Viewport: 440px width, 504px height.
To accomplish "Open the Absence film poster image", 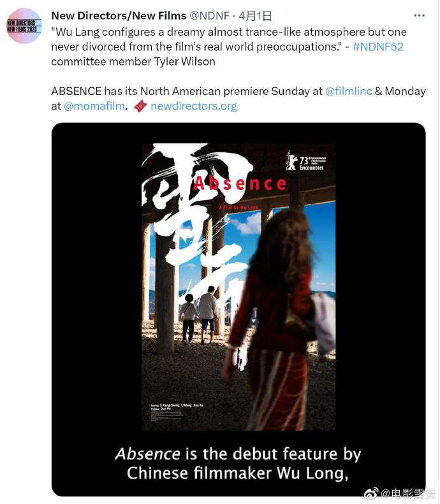I will pos(238,287).
